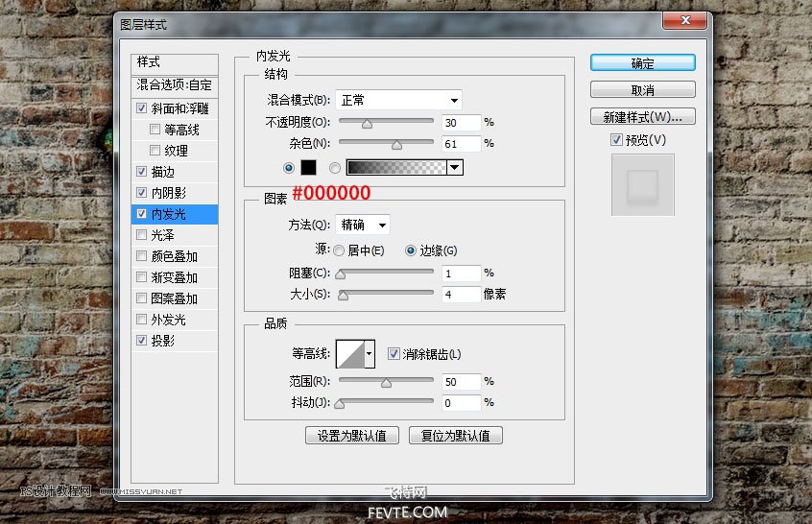This screenshot has width=812, height=524.
Task: Click the black glow color swatch
Action: [x=308, y=167]
